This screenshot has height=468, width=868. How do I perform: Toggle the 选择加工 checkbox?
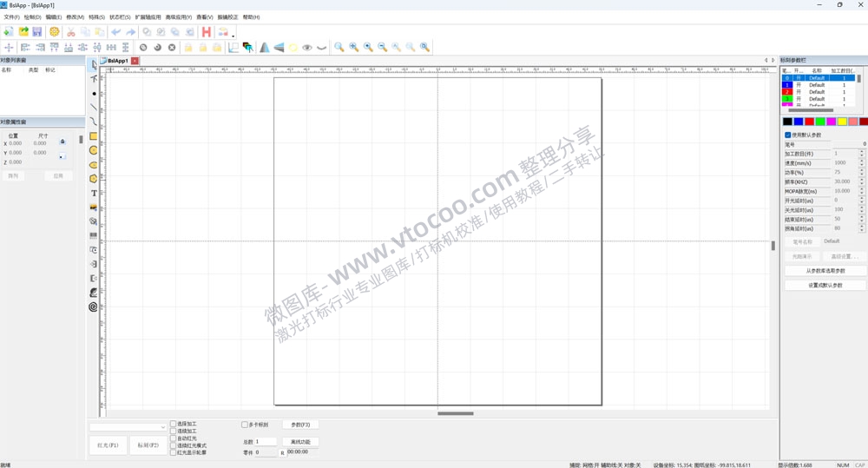pos(174,424)
